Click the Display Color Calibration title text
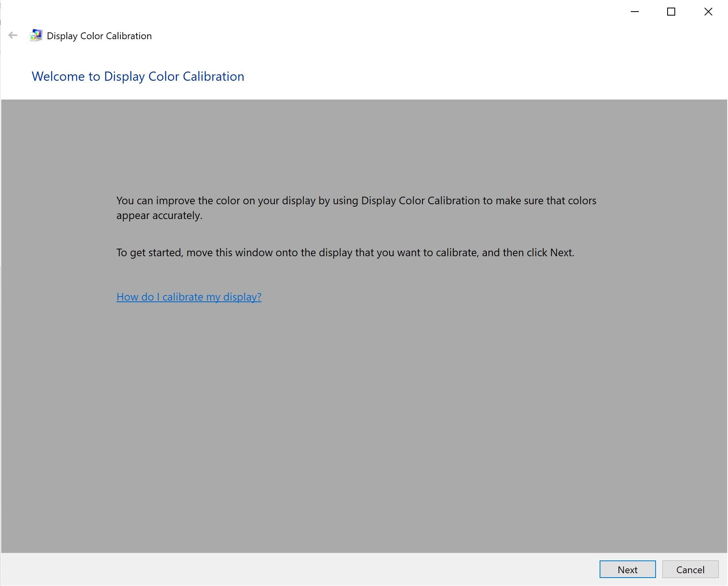 98,35
